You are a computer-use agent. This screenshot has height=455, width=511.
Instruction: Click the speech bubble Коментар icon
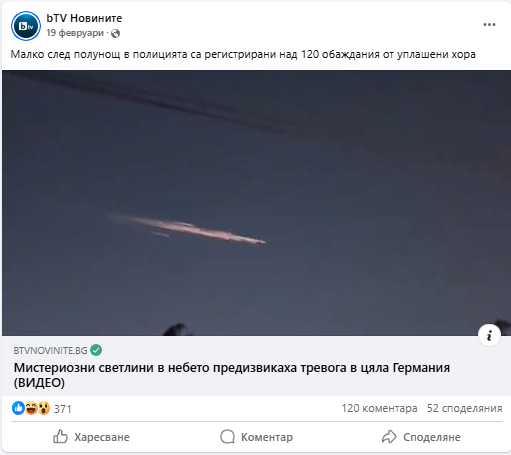pos(227,437)
